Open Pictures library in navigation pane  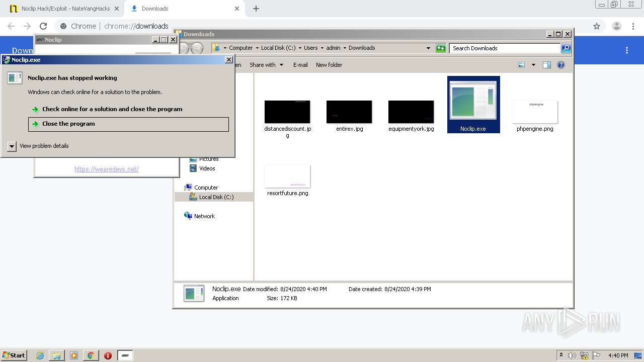(x=204, y=159)
